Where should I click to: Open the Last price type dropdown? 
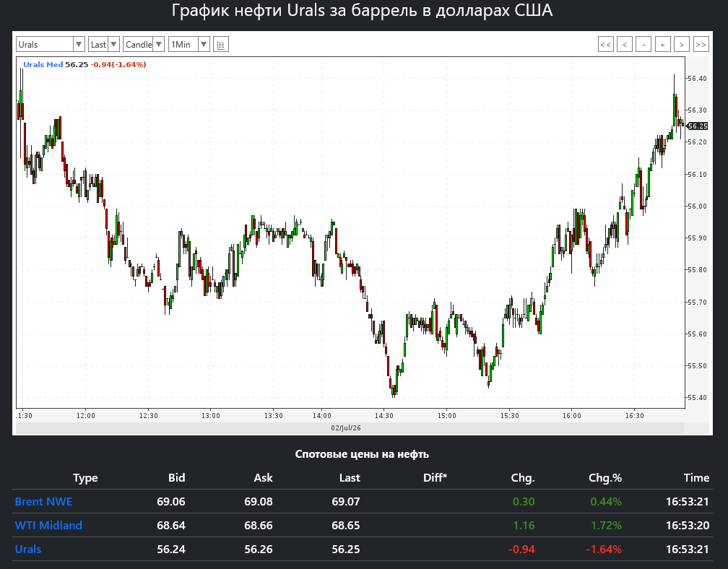point(104,45)
